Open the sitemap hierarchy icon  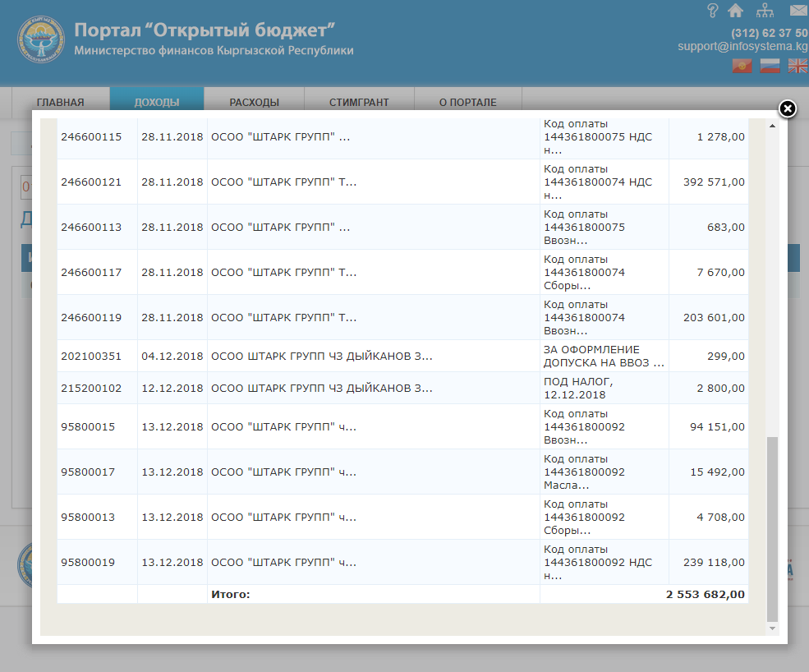765,11
